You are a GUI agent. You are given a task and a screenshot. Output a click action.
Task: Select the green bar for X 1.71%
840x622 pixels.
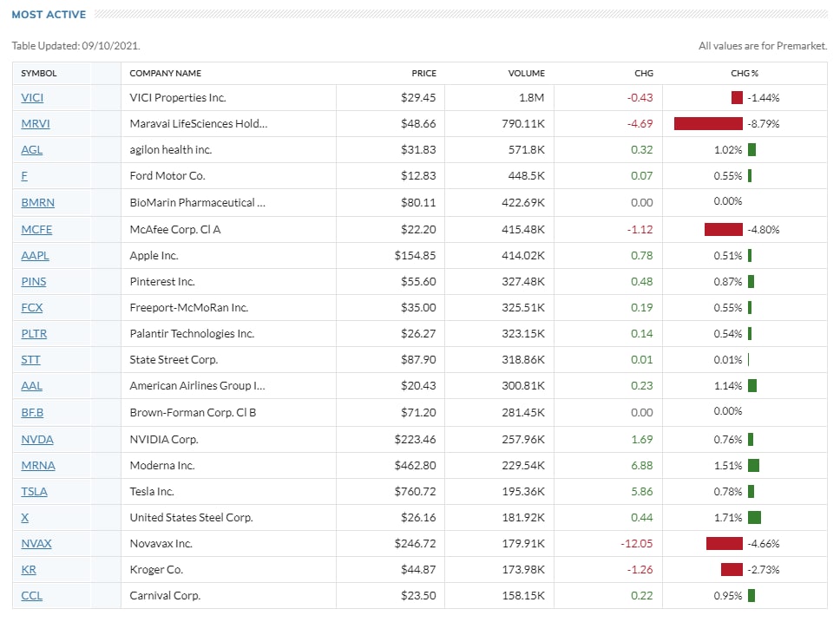(754, 518)
